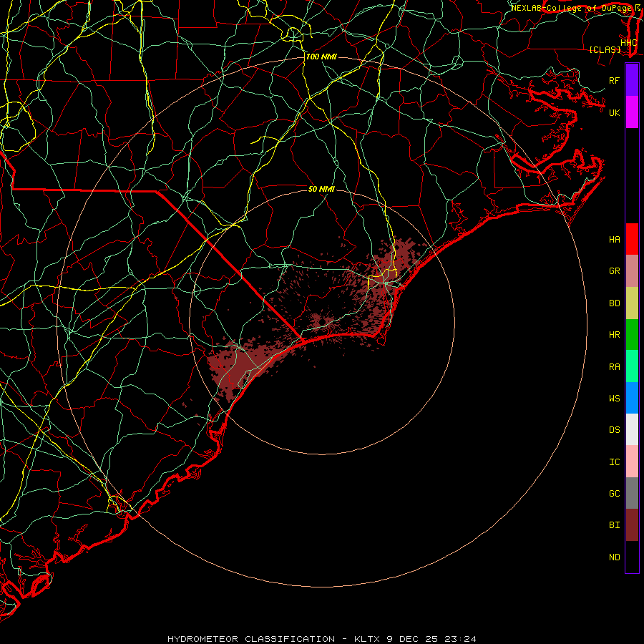The width and height of the screenshot is (644, 644).
Task: Click the HA legend label
Action: [x=614, y=239]
